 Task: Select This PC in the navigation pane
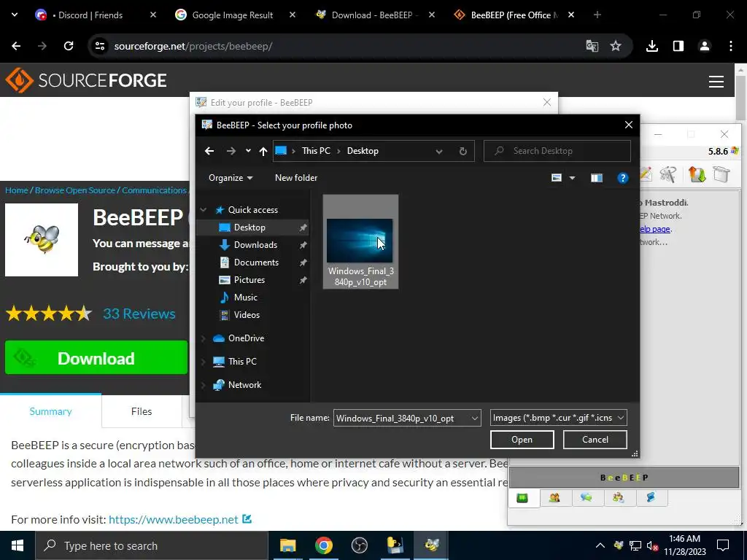tap(242, 362)
